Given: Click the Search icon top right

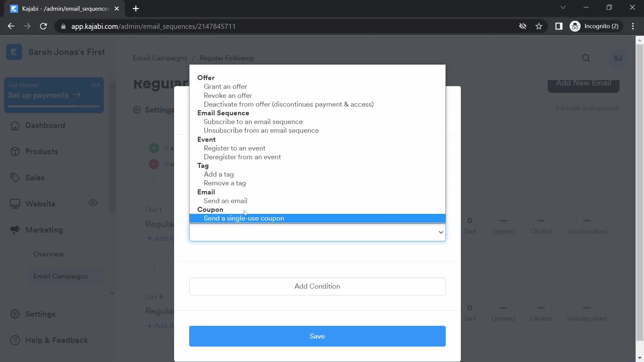Looking at the screenshot, I should [587, 58].
